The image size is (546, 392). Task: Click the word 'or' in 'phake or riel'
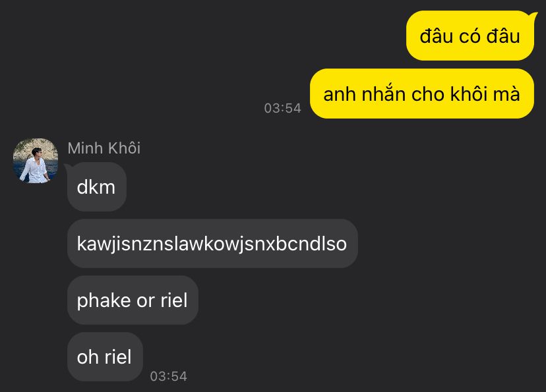point(146,301)
